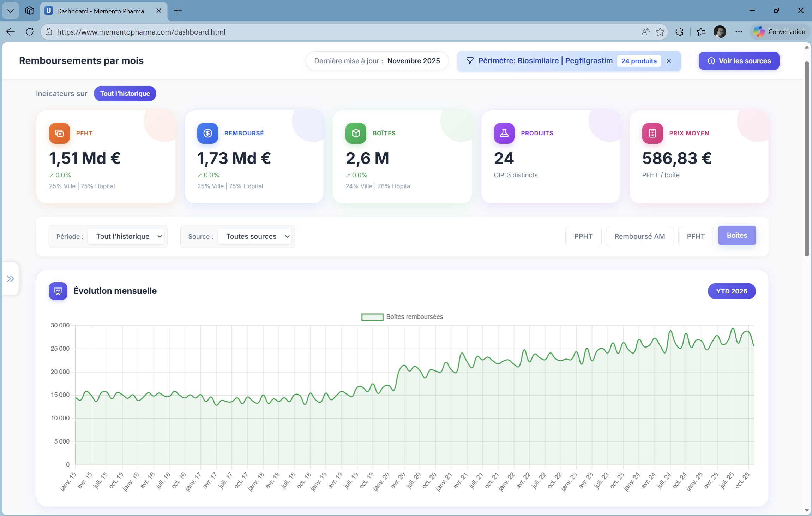812x516 pixels.
Task: Click the 24 produits badge
Action: 639,61
